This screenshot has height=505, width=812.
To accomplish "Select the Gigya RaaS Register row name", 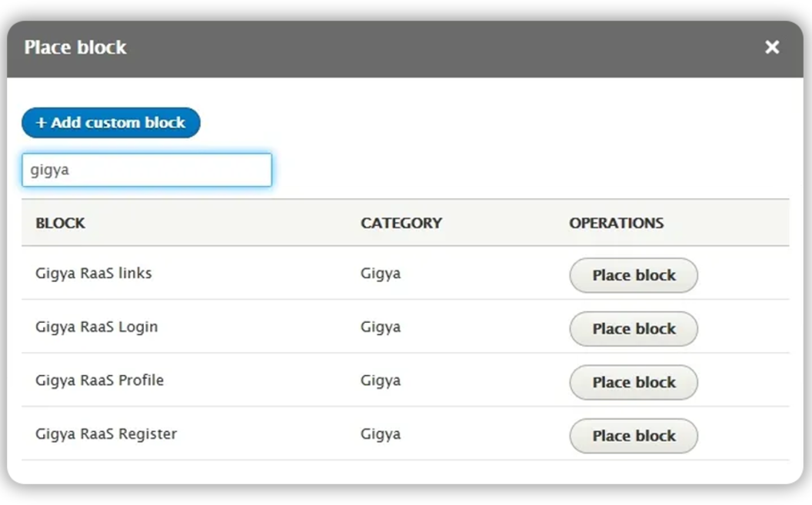I will tap(106, 434).
